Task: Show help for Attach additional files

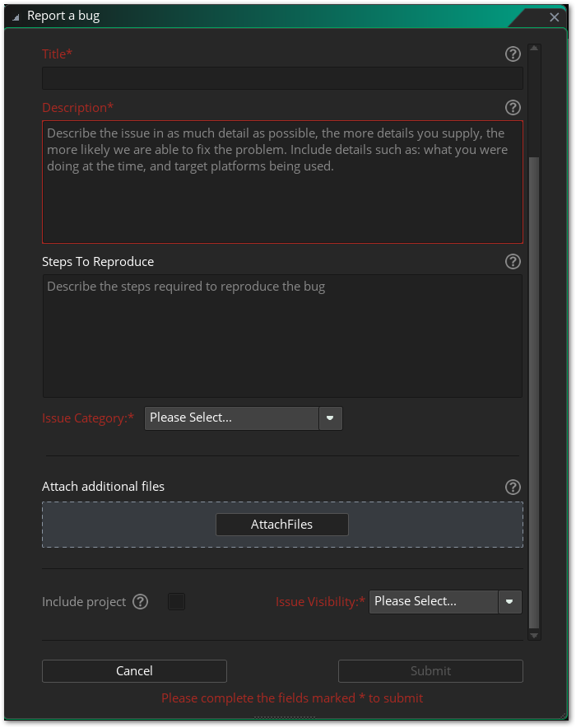Action: click(513, 487)
